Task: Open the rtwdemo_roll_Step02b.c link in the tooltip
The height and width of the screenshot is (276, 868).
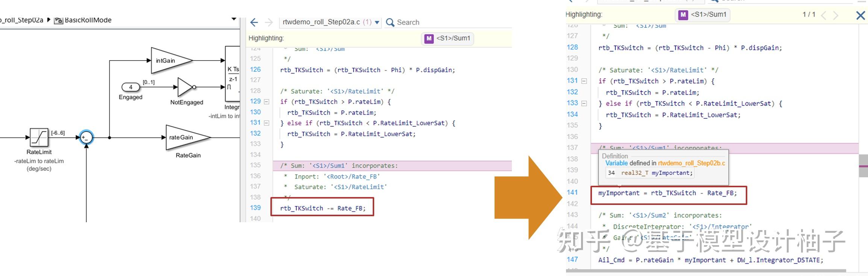Action: point(692,163)
